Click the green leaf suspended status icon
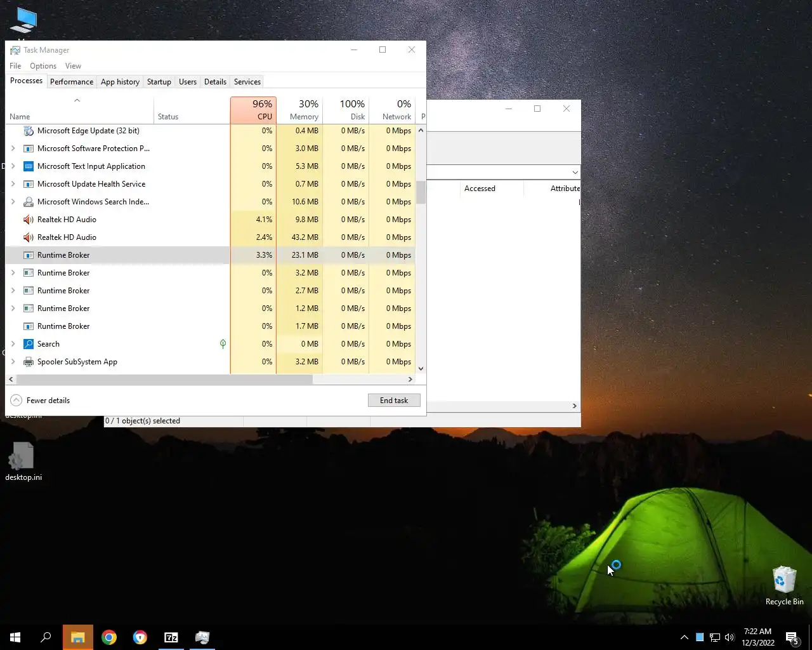 click(223, 344)
